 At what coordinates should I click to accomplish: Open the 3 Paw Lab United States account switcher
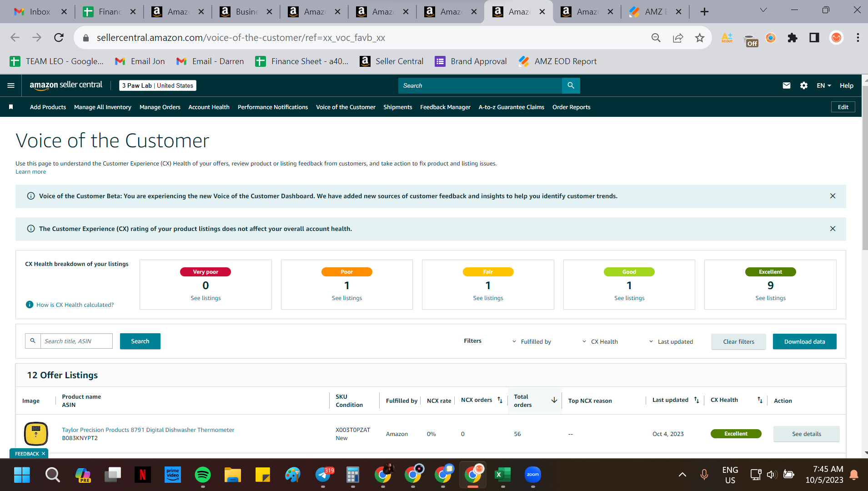point(157,85)
